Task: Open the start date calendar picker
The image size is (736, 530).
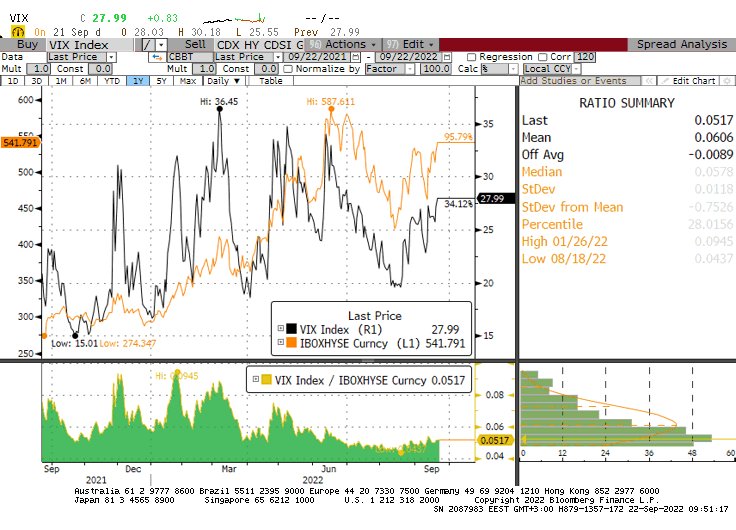Action: [356, 57]
